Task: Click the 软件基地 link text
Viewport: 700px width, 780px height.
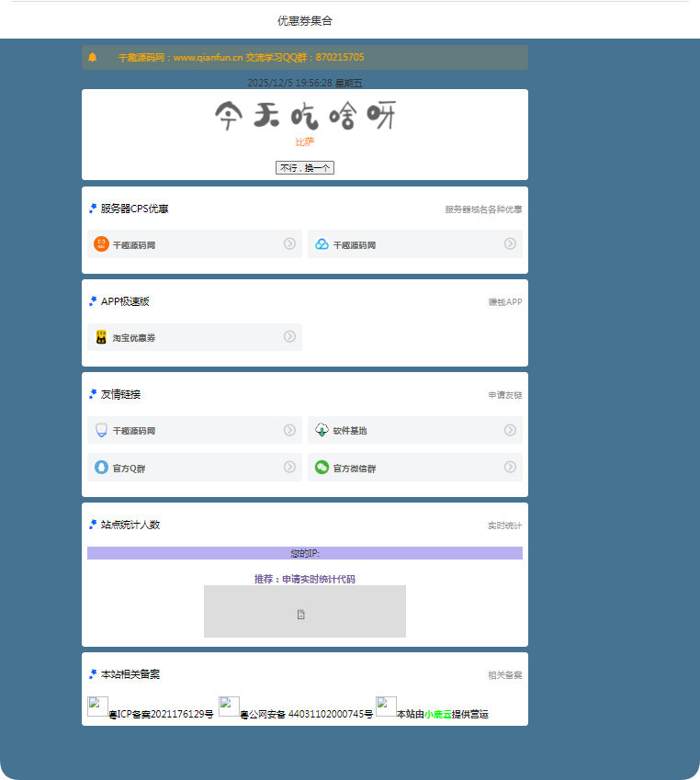Action: click(350, 431)
